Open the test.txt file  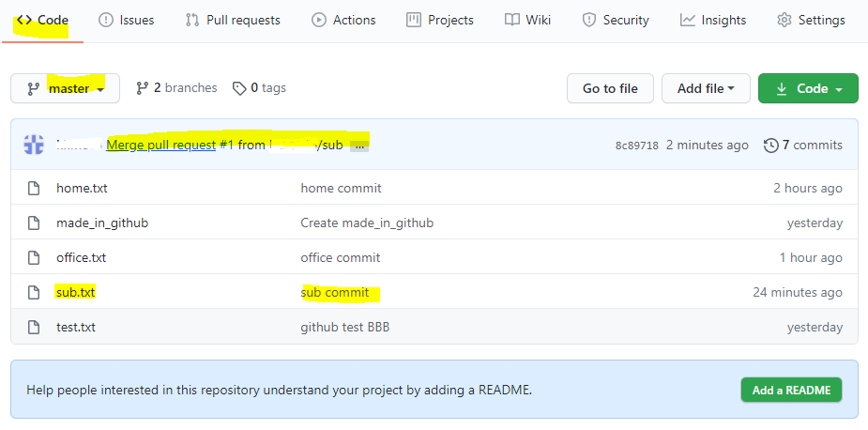click(76, 327)
